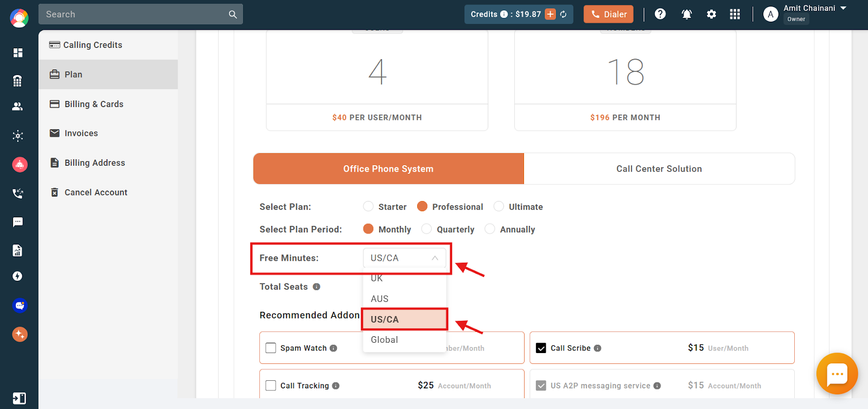The width and height of the screenshot is (868, 409).
Task: Open the dial pad phone icon in sidebar
Action: (18, 81)
